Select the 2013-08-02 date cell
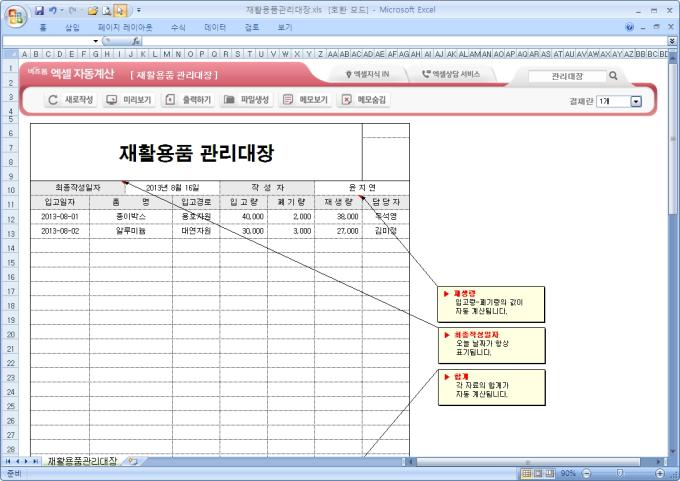The image size is (680, 481). pyautogui.click(x=60, y=231)
